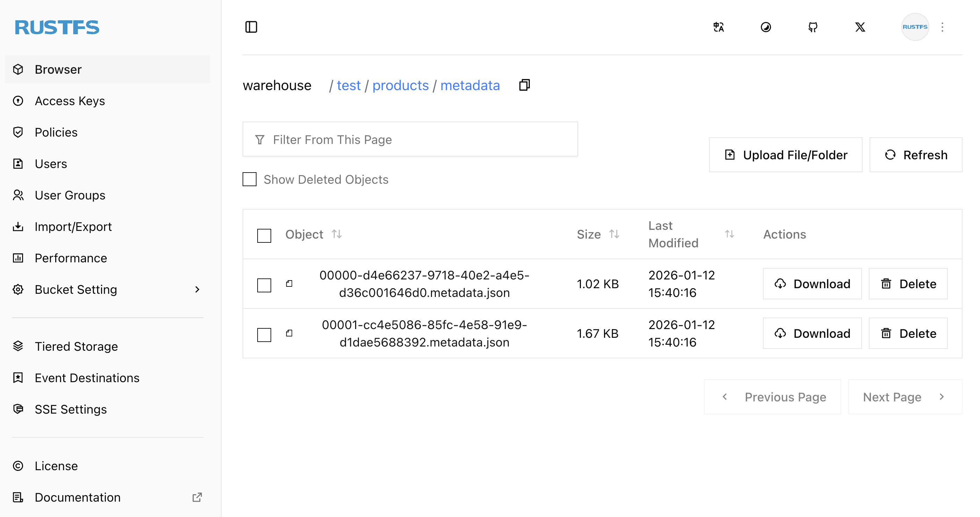Open the GitHub repository icon
The width and height of the screenshot is (980, 517).
point(813,27)
